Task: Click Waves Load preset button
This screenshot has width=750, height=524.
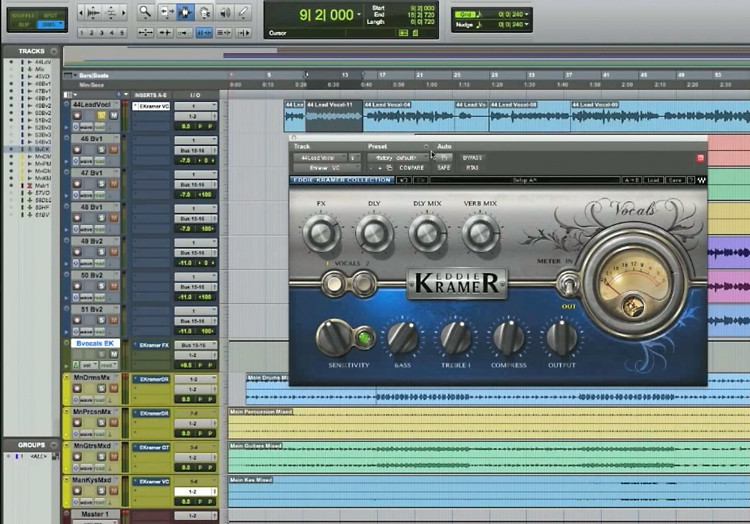Action: pos(653,180)
